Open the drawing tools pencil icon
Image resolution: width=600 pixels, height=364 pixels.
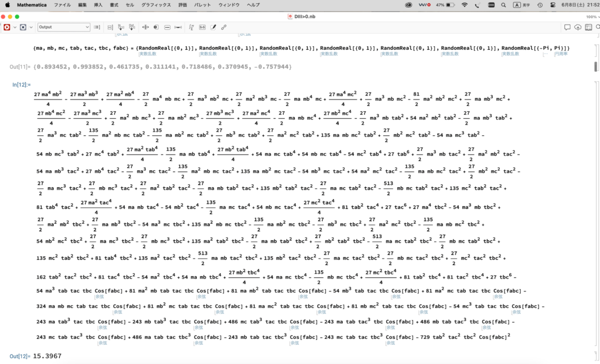tap(213, 27)
